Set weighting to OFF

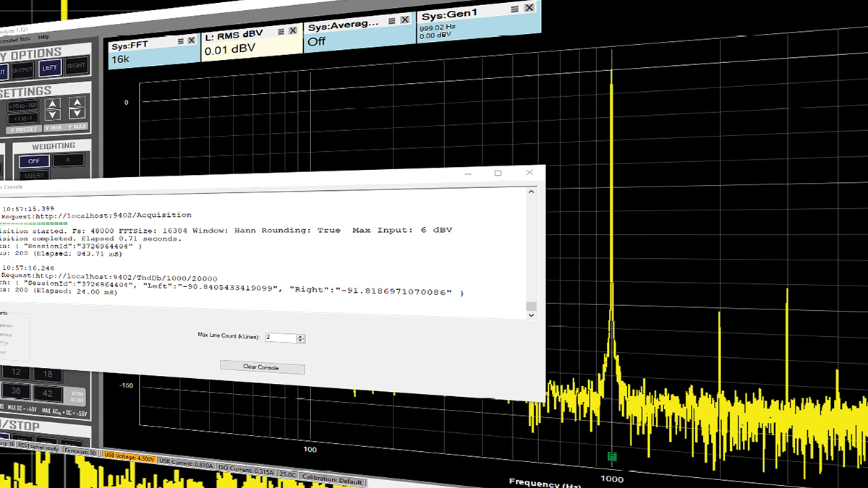pos(33,161)
